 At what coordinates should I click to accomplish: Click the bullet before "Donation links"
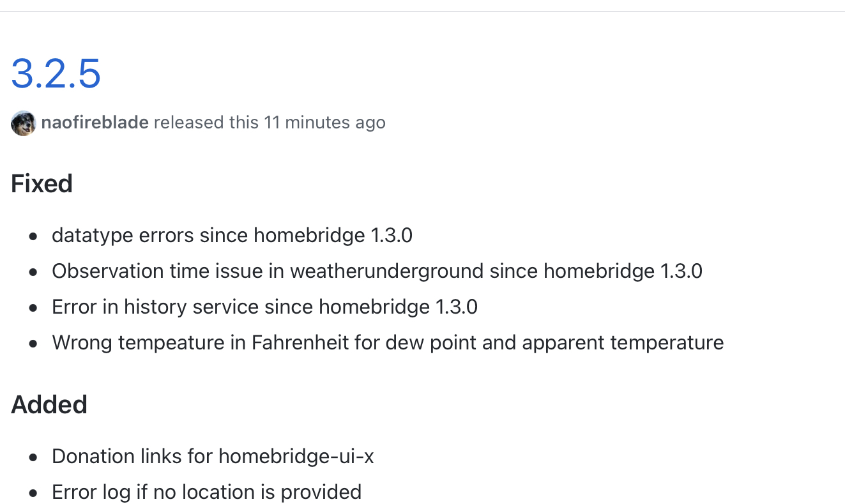coord(33,457)
